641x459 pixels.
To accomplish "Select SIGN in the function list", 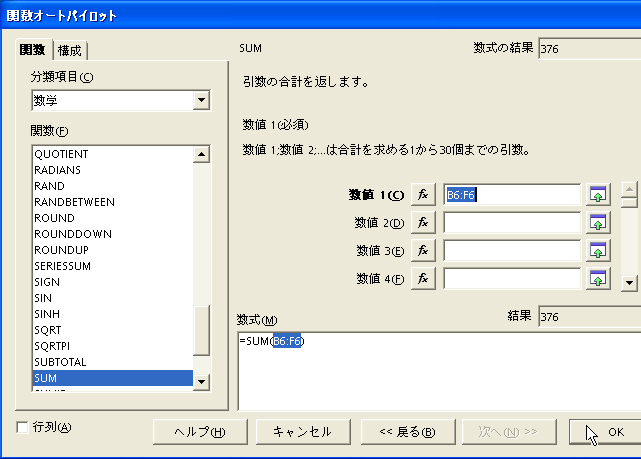I will coord(112,282).
